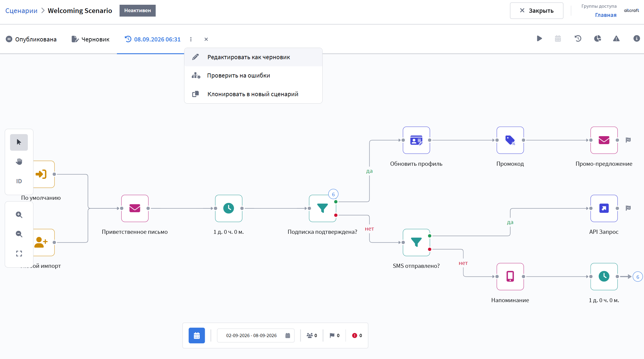
Task: Show warnings triangle icon
Action: (x=616, y=38)
